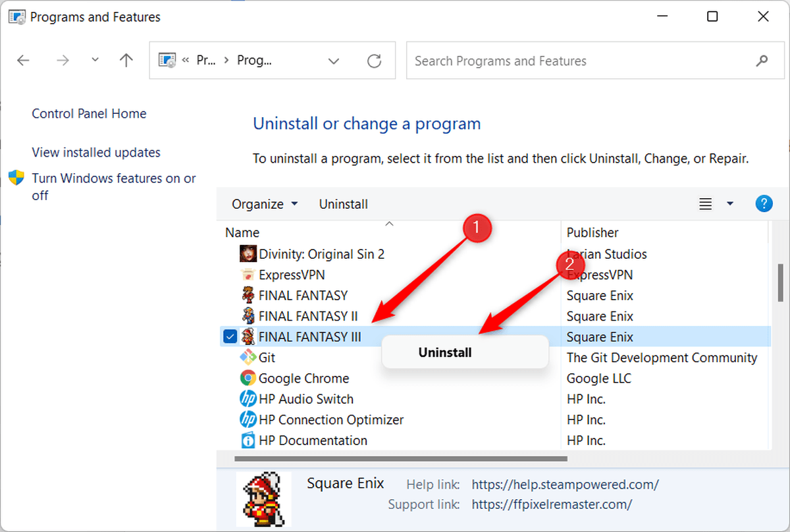Expand the address bar history dropdown
This screenshot has width=790, height=532.
point(334,61)
